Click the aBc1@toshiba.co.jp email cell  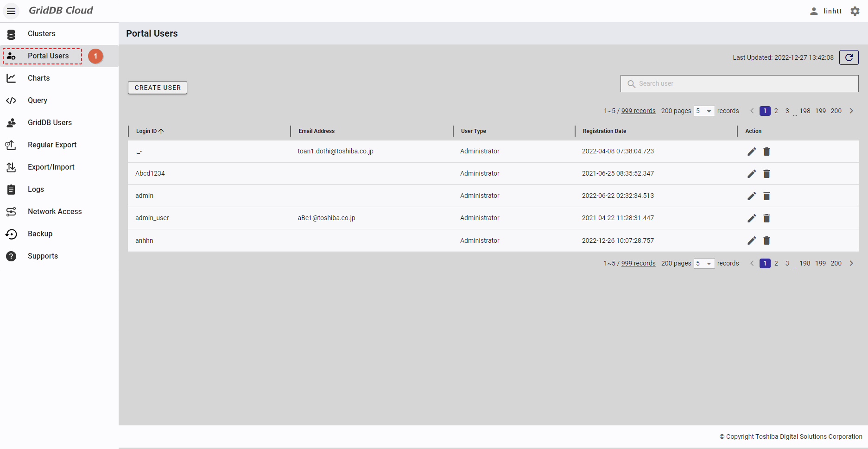tap(326, 218)
